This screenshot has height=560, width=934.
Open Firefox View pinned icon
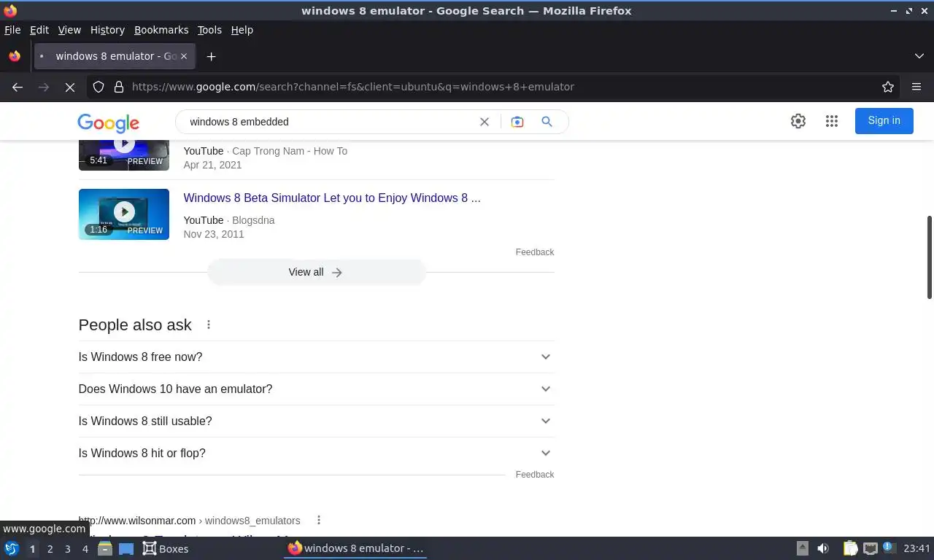(x=15, y=56)
